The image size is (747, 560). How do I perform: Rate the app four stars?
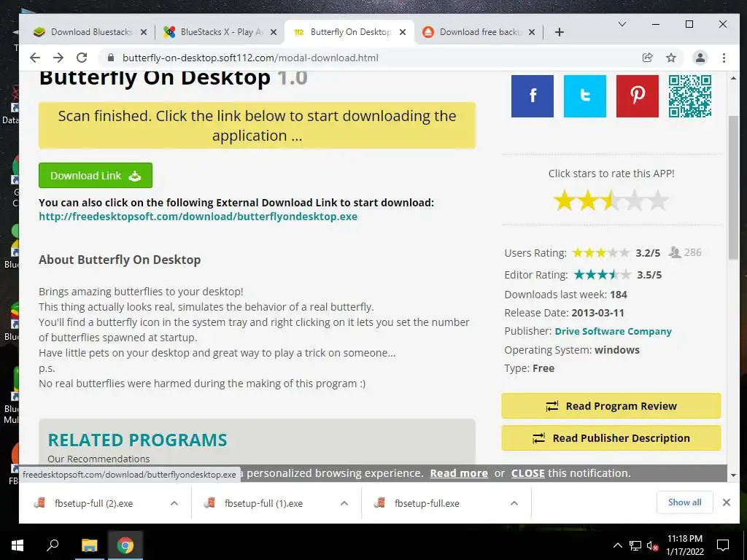[x=635, y=201]
